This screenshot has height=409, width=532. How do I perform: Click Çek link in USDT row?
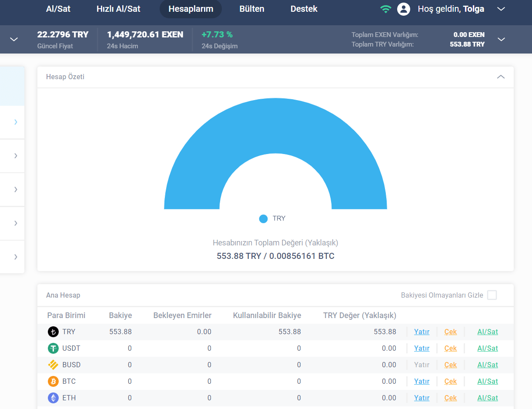(450, 349)
